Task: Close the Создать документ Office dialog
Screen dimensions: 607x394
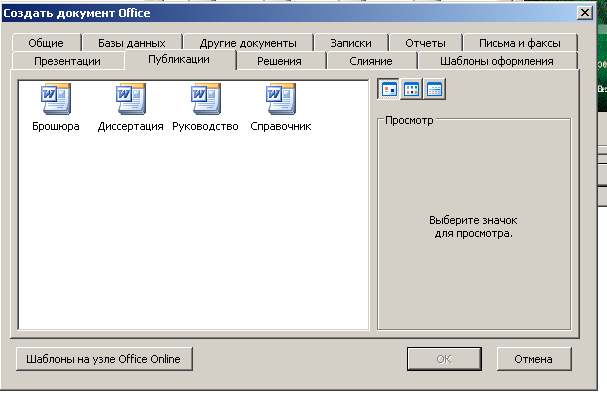Action: tap(585, 13)
